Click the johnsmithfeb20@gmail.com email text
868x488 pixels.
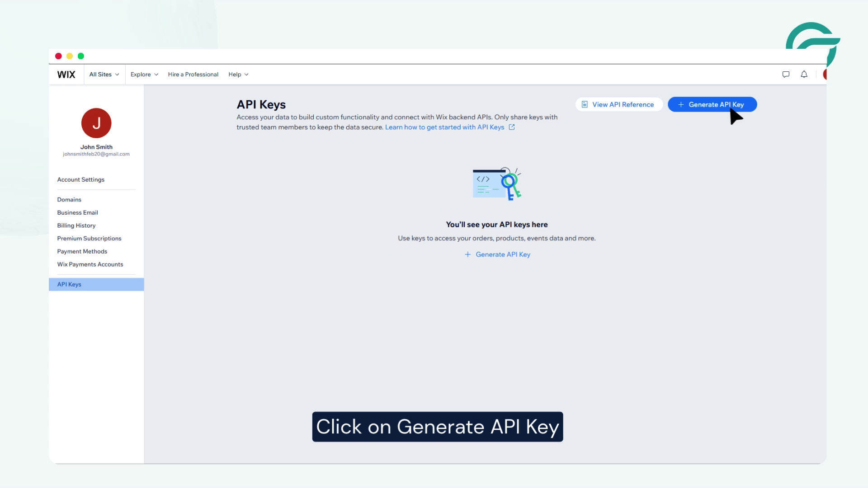[x=96, y=154]
